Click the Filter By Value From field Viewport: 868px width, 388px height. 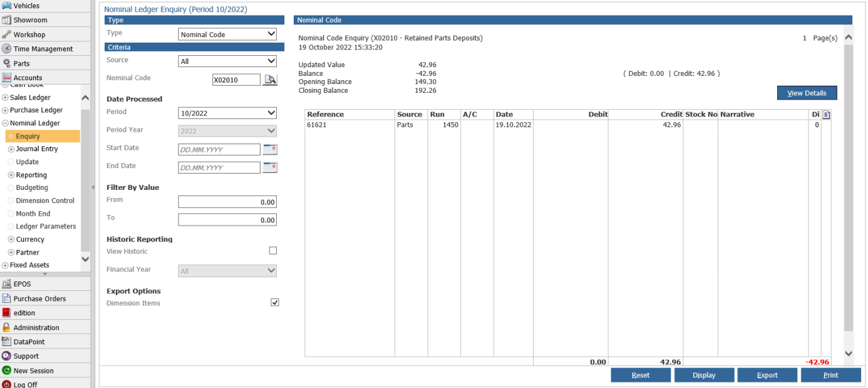click(227, 202)
